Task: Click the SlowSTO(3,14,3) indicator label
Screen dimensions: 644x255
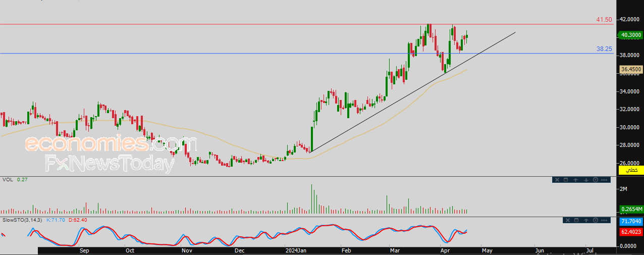Action: point(23,220)
